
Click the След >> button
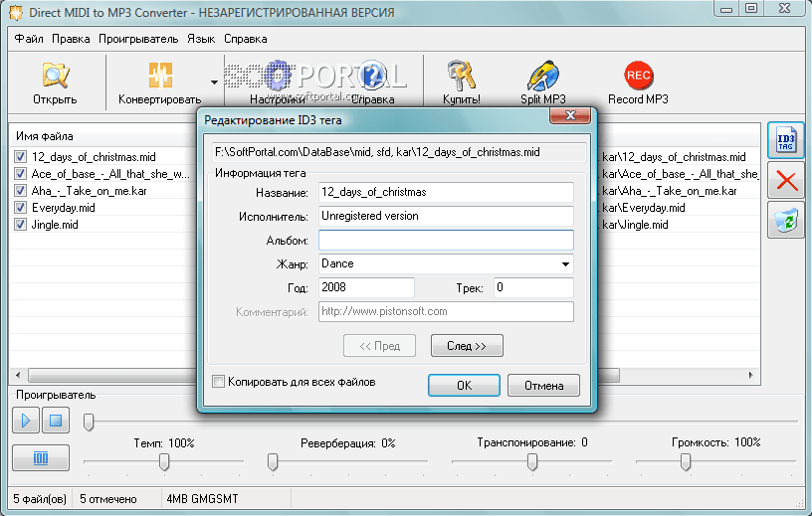(467, 346)
